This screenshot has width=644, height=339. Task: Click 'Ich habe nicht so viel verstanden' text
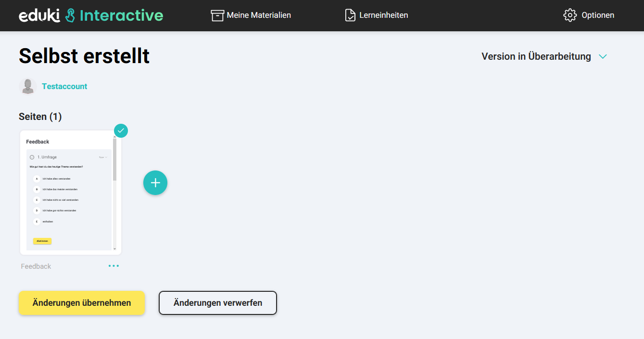pos(61,200)
